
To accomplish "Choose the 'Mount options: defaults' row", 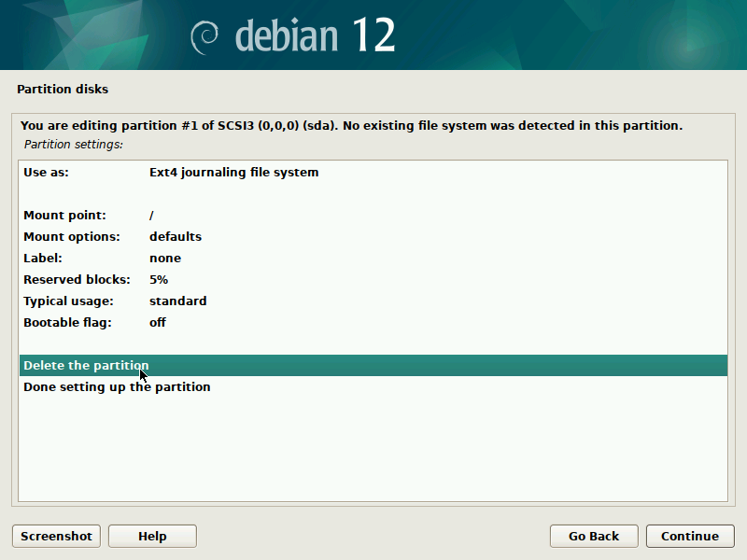I will (373, 237).
